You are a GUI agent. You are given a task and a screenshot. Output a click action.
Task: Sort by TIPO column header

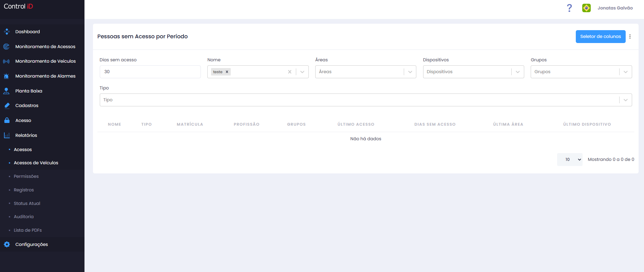click(x=147, y=124)
